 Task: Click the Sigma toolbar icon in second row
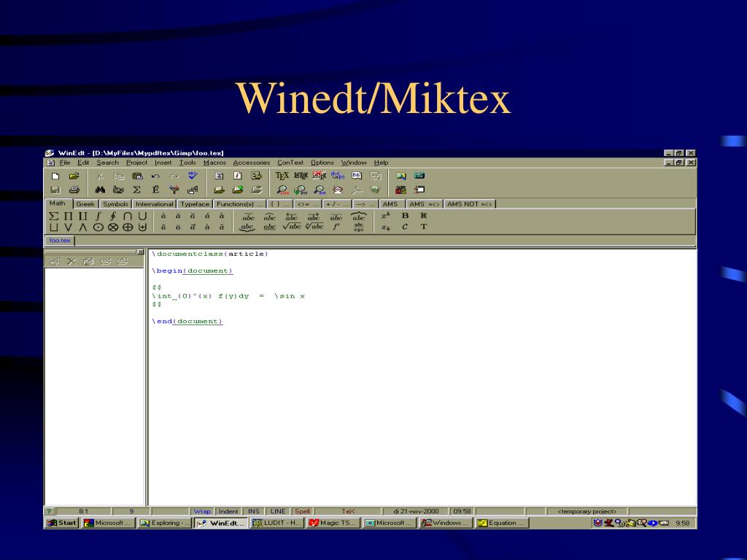(136, 190)
